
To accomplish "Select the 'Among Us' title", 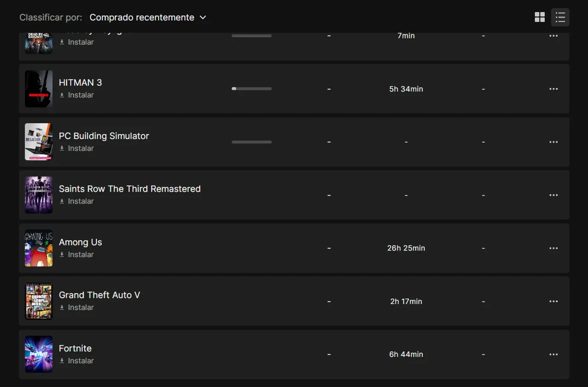I will 80,242.
